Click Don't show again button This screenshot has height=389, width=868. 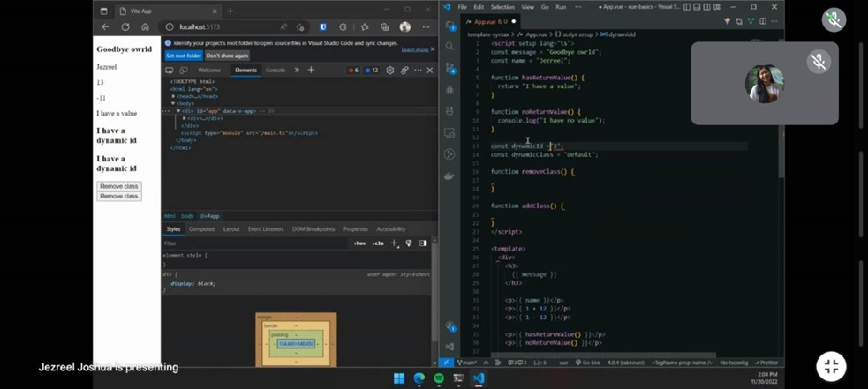pyautogui.click(x=228, y=56)
